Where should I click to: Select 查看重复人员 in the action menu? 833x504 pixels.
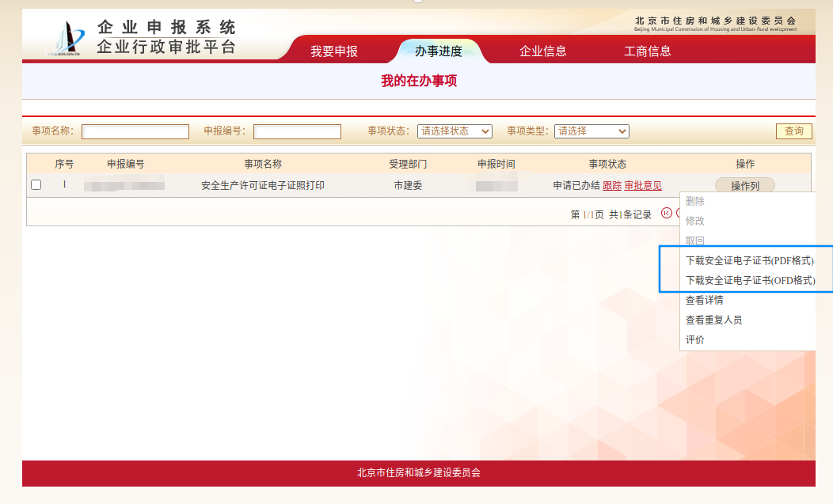[713, 320]
